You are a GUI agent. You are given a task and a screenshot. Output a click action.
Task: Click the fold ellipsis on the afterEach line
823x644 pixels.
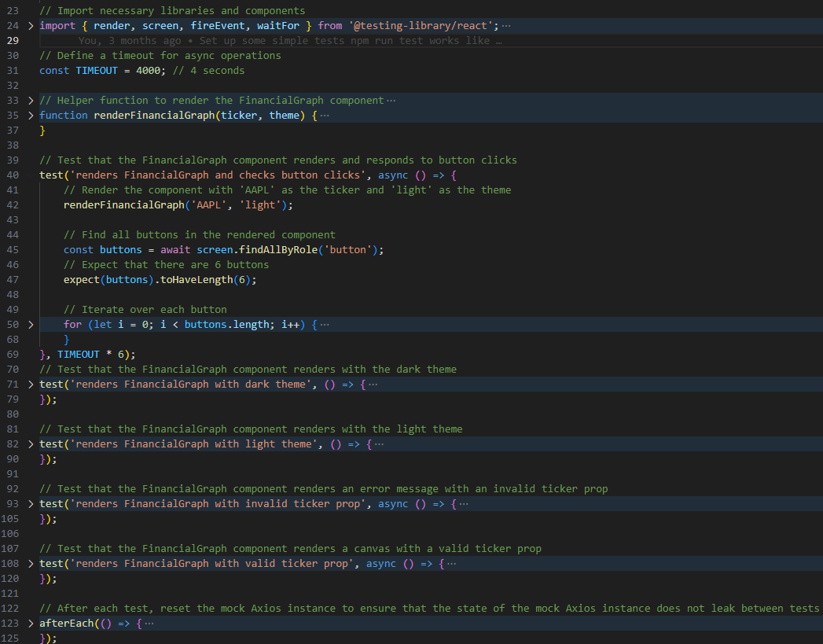(149, 624)
